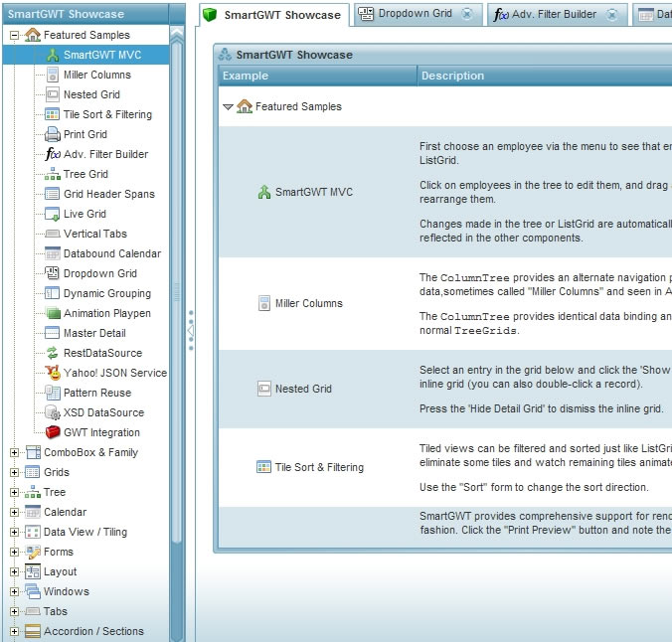
Task: Expand the Windows folder
Action: [14, 592]
